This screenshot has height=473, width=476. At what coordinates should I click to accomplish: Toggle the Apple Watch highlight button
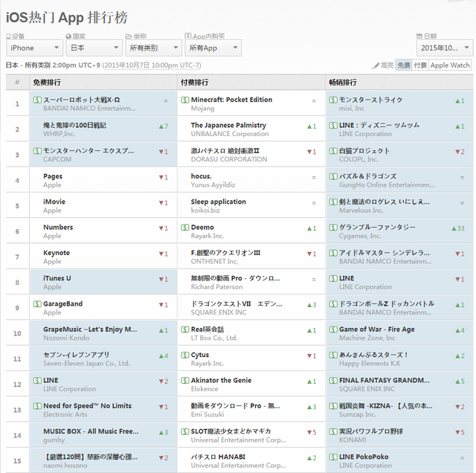450,65
